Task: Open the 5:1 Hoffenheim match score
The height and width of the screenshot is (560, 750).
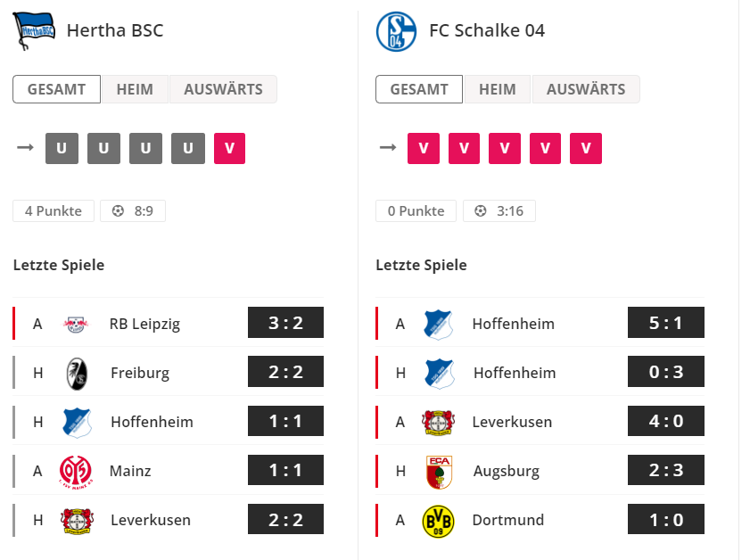Action: pyautogui.click(x=666, y=322)
